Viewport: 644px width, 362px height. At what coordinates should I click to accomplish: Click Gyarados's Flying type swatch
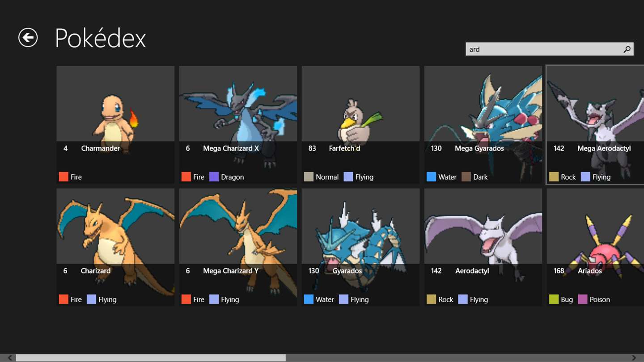click(343, 299)
